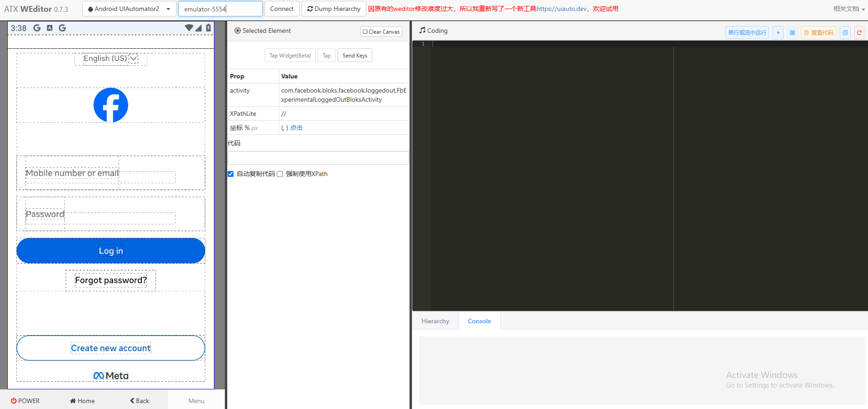Open the 相关文档 docs dropdown
Screen dimensions: 868x409
tap(849, 9)
